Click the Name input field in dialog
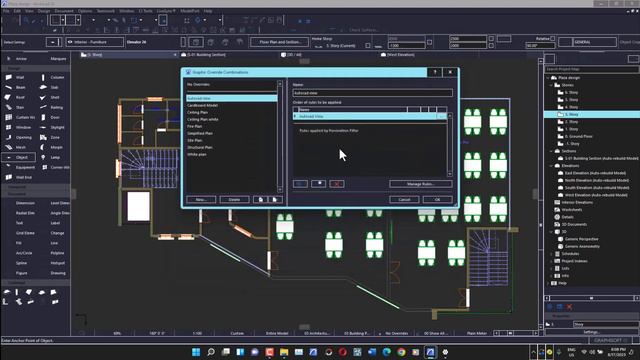 pos(372,93)
